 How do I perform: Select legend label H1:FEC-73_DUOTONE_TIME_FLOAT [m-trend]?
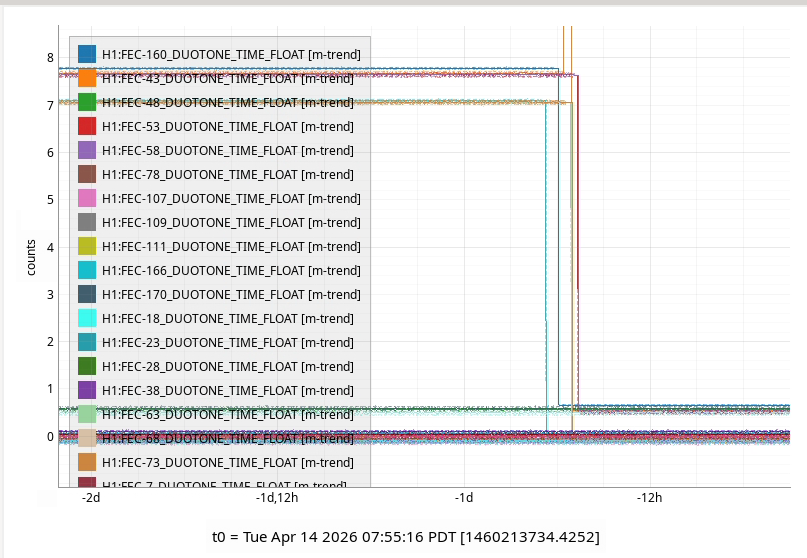(228, 463)
